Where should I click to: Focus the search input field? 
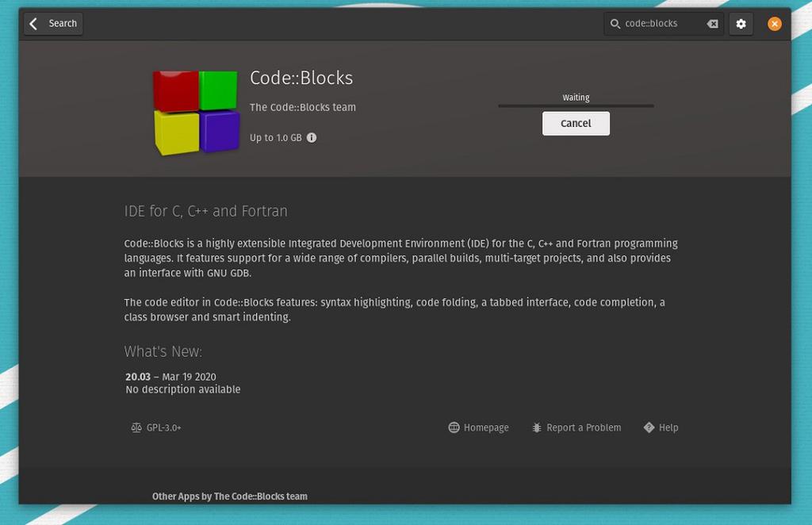pos(664,24)
